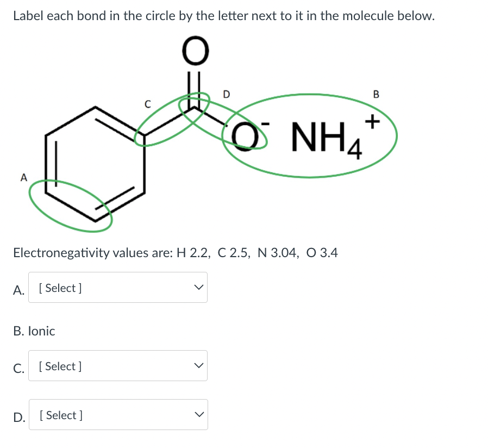Click the letter B above the NH4 circle
This screenshot has width=488, height=448.
(x=376, y=95)
